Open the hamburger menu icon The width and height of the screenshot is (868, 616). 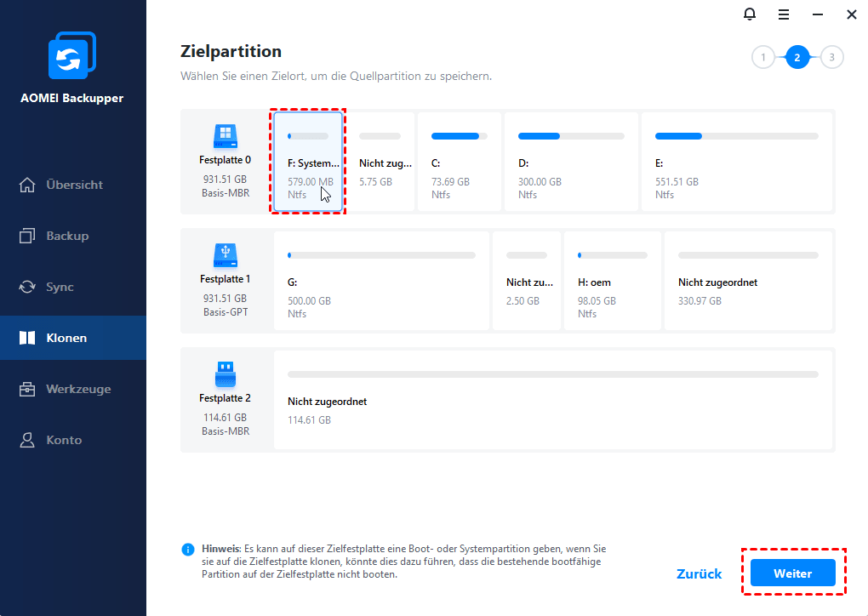783,14
